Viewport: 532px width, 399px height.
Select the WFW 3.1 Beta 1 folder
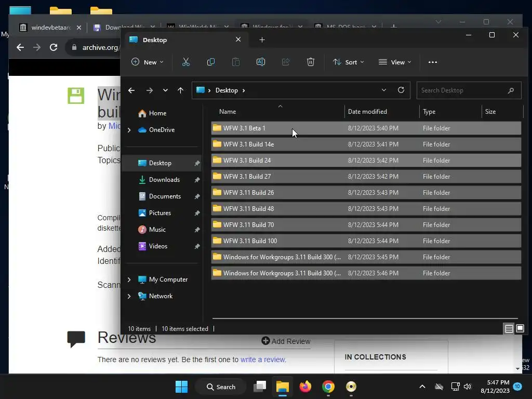366,128
